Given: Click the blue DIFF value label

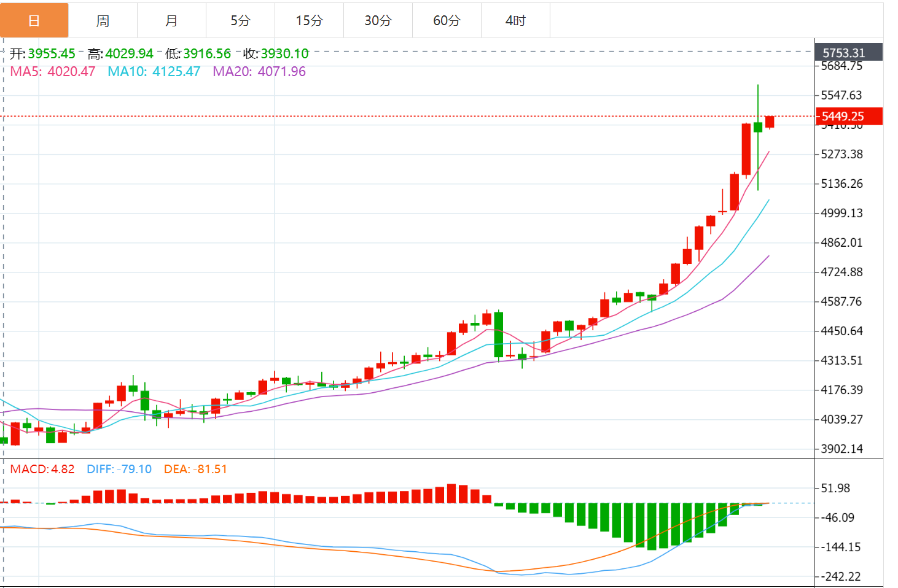Looking at the screenshot, I should tap(119, 469).
